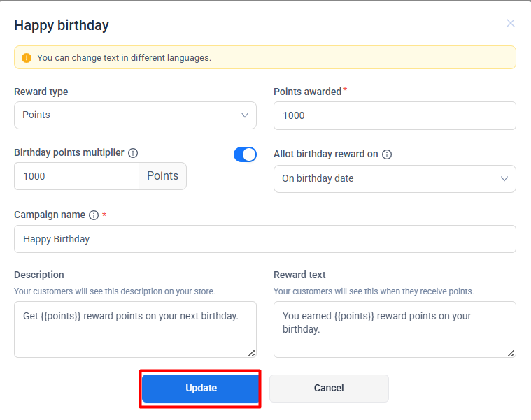The image size is (531, 420).
Task: Click the Description textarea resize handle
Action: (252, 353)
